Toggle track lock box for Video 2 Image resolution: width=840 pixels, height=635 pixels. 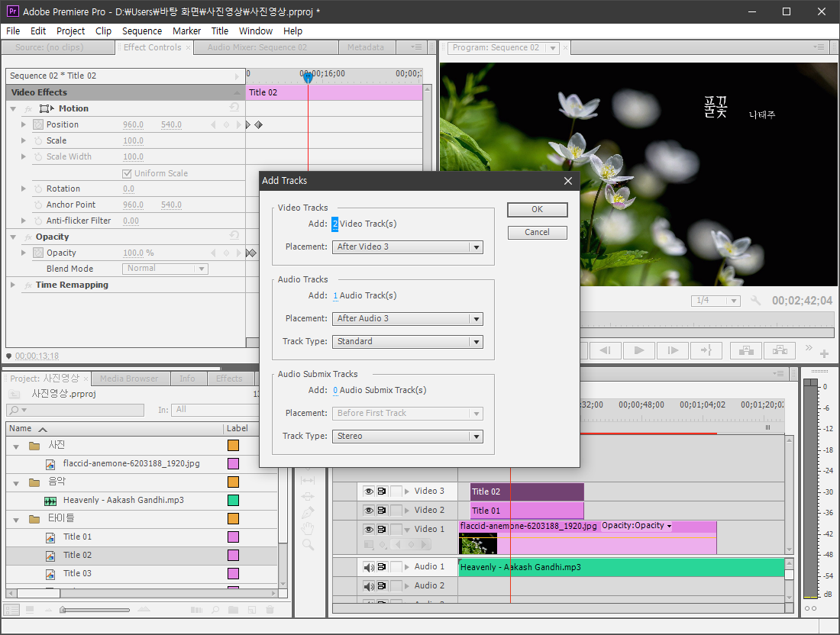(x=396, y=511)
